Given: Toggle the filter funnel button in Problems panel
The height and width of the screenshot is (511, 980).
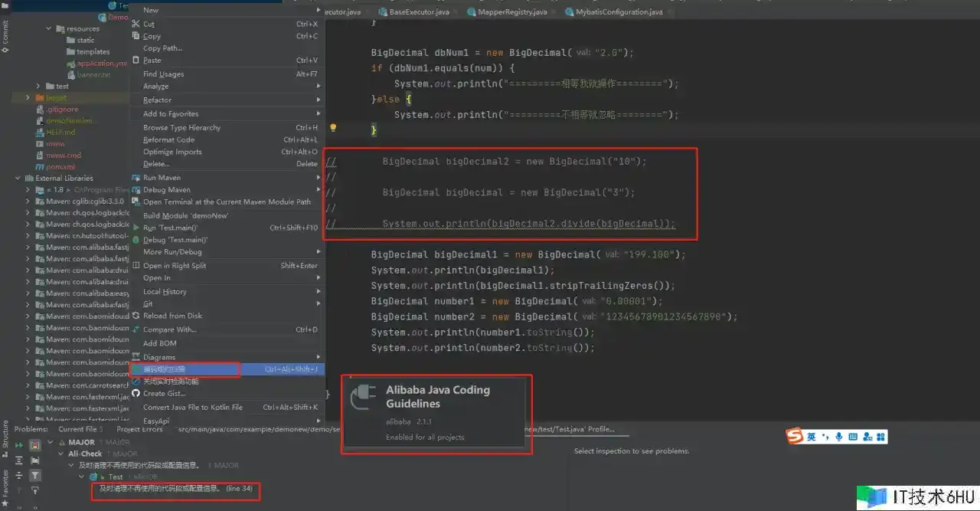Looking at the screenshot, I should [x=34, y=476].
